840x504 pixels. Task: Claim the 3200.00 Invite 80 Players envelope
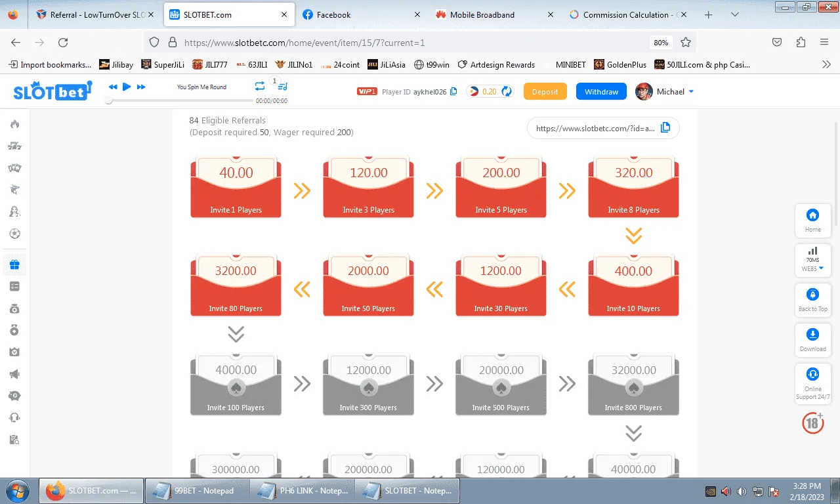coord(236,285)
